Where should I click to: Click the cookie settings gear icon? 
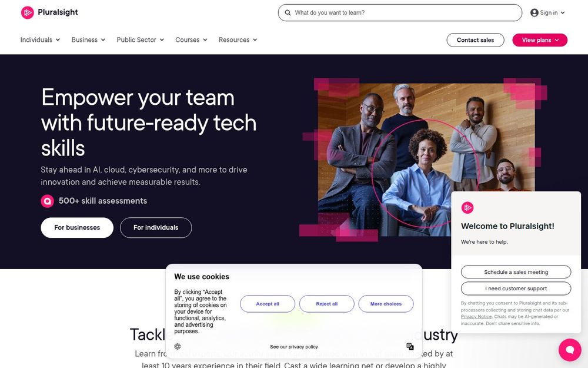tap(178, 346)
